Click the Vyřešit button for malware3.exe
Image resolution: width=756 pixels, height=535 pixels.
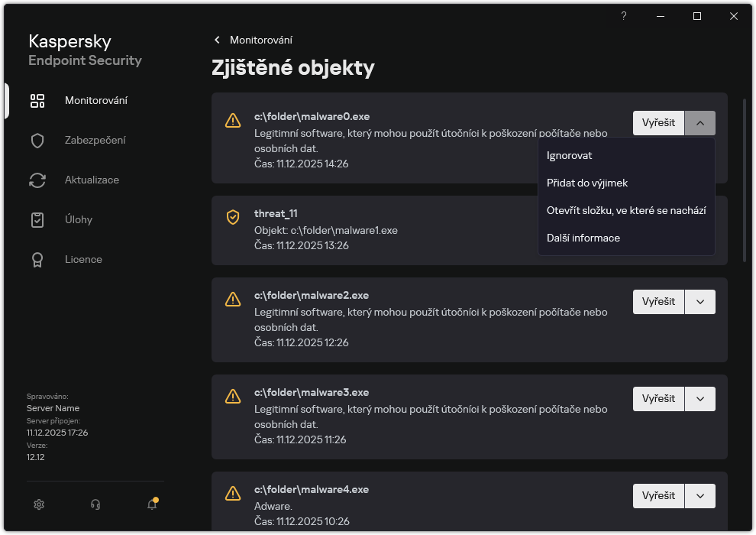click(x=657, y=398)
